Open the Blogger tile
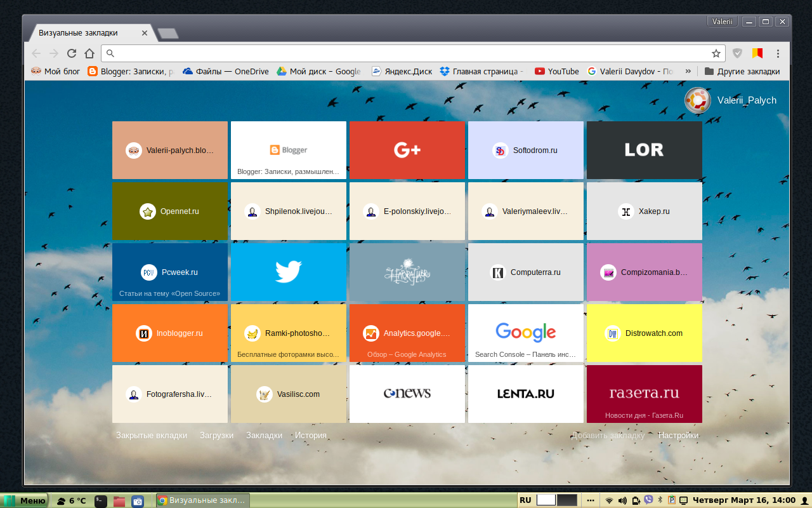 [x=289, y=150]
